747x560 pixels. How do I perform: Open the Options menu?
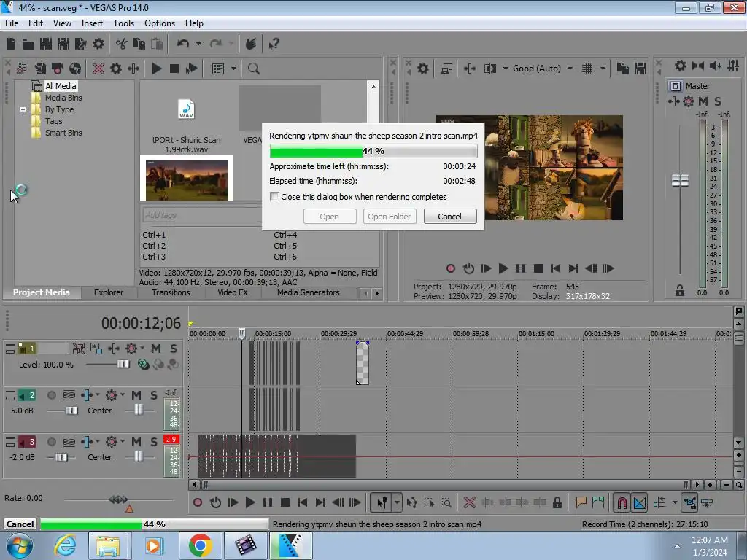click(160, 23)
